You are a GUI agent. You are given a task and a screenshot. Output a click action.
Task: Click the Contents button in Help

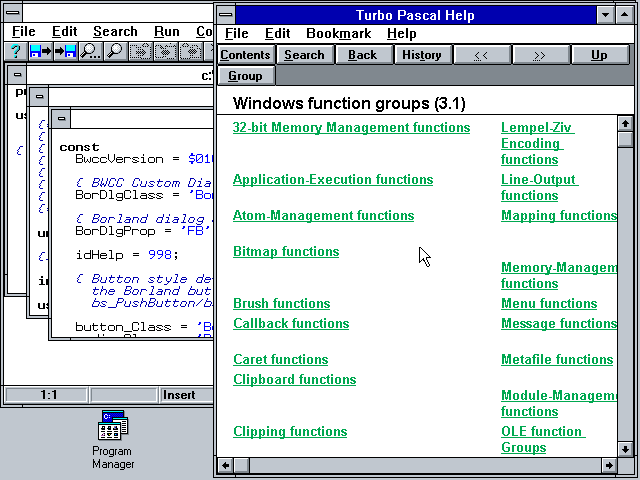pyautogui.click(x=245, y=55)
